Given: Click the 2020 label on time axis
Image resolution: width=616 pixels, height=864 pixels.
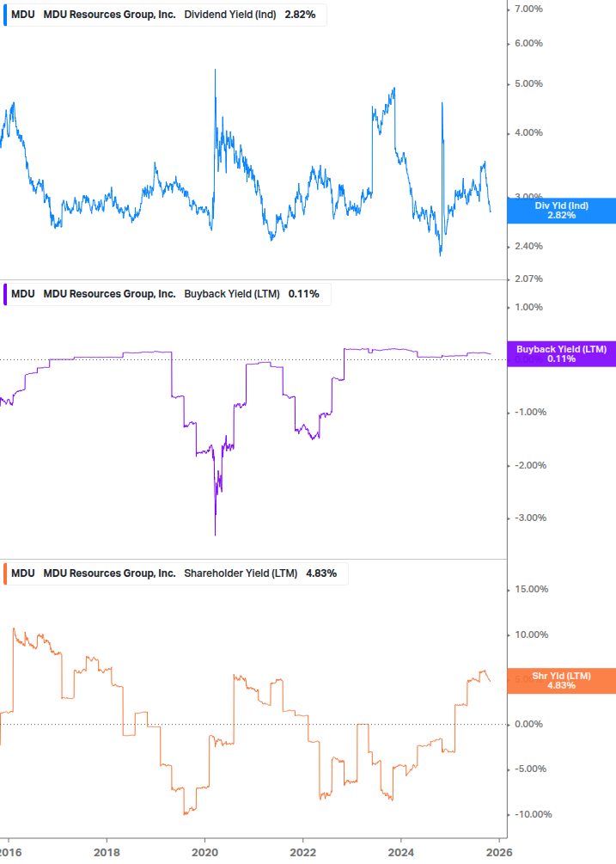Looking at the screenshot, I should tap(204, 853).
